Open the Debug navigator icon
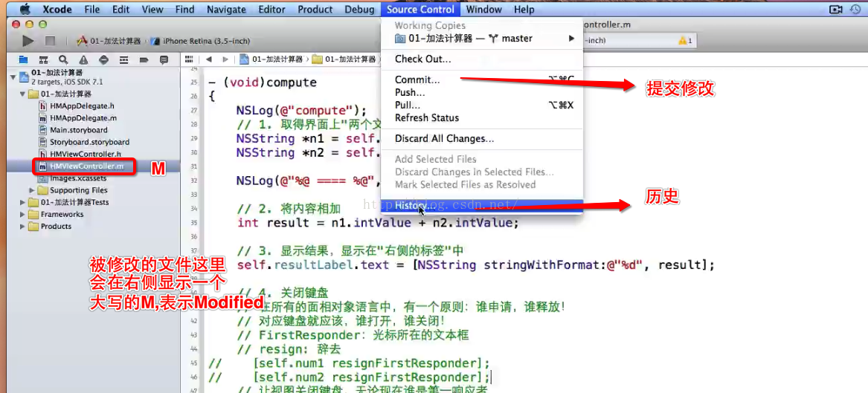Screen dimensions: 868x393 pos(123,59)
